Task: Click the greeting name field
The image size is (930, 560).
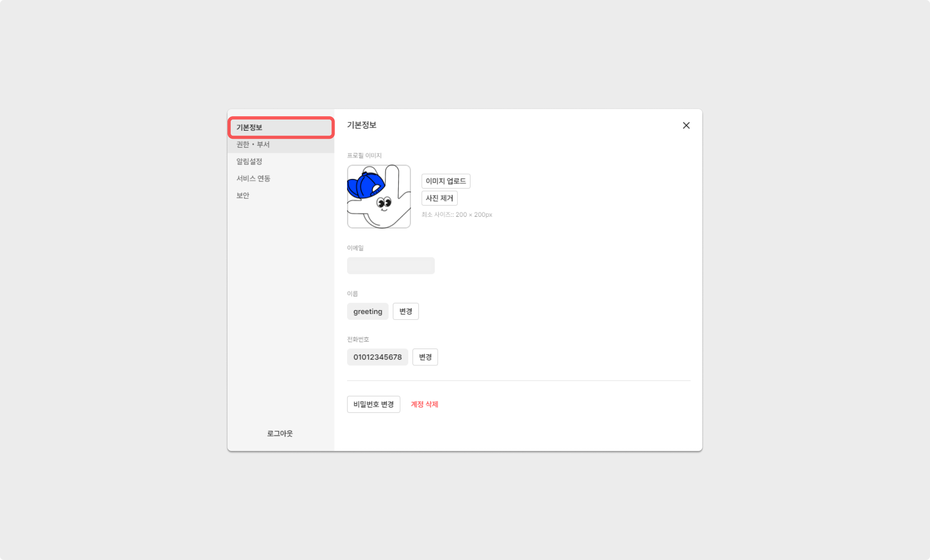Action: pyautogui.click(x=368, y=311)
